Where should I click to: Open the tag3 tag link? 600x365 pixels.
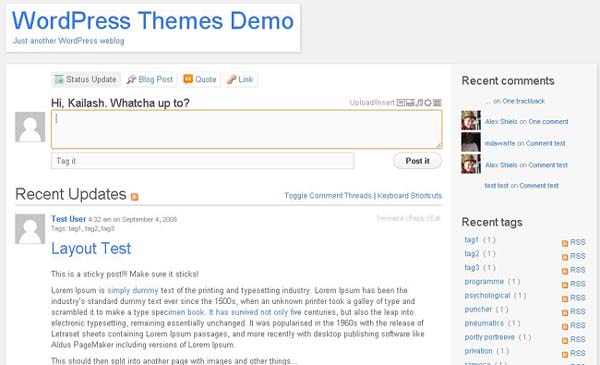[471, 267]
